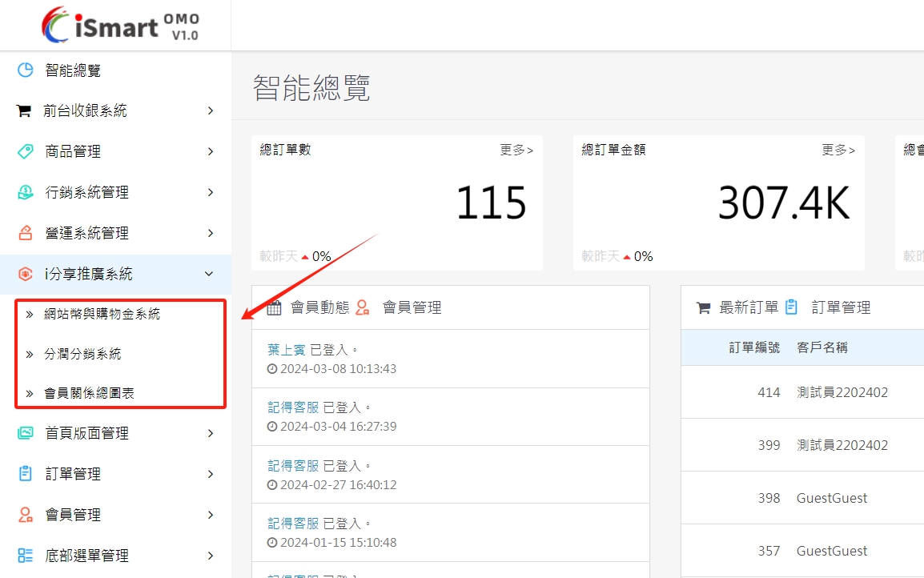
Task: Collapse the i分享推廣系統 submenu chevron
Action: [x=210, y=274]
